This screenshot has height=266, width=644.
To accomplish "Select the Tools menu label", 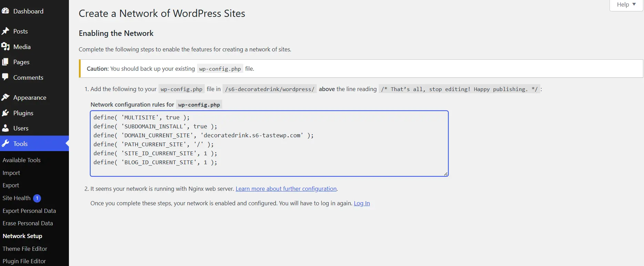I will click(x=20, y=144).
